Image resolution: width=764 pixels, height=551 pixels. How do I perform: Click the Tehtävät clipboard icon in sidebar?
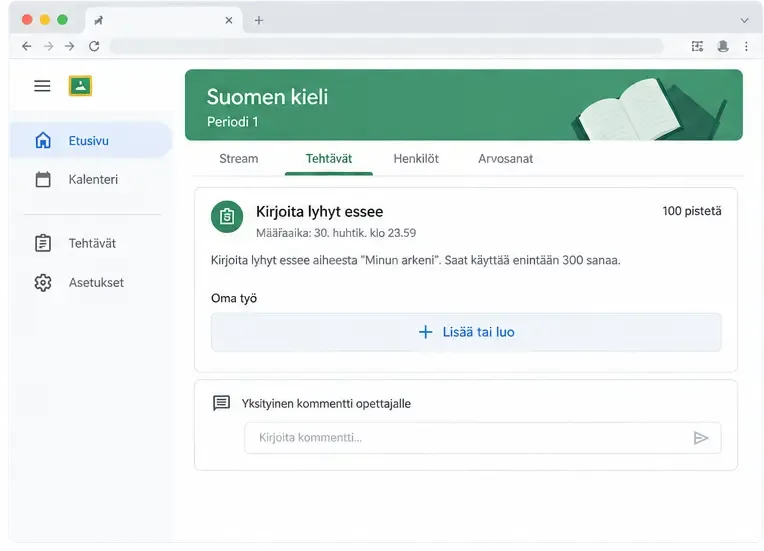[x=43, y=243]
